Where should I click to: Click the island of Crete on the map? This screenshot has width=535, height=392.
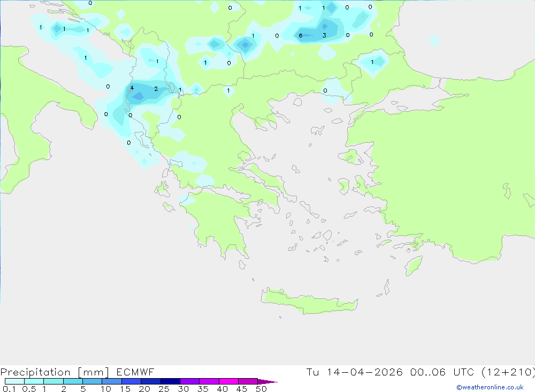pyautogui.click(x=309, y=302)
